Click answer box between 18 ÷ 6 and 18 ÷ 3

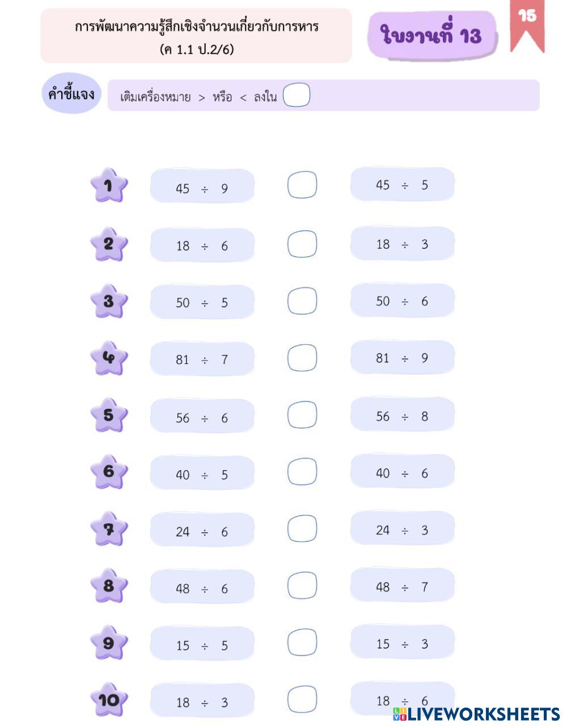click(302, 244)
